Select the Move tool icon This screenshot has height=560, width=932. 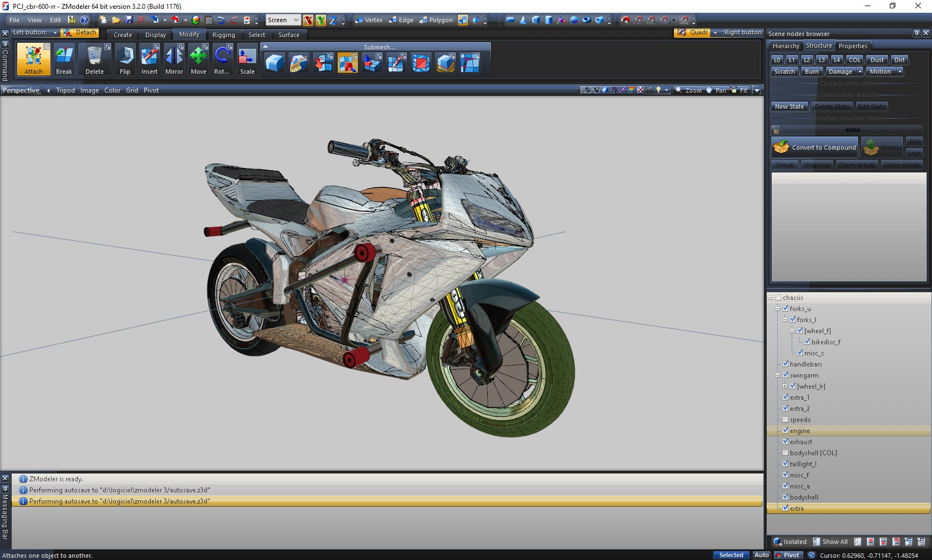[198, 59]
